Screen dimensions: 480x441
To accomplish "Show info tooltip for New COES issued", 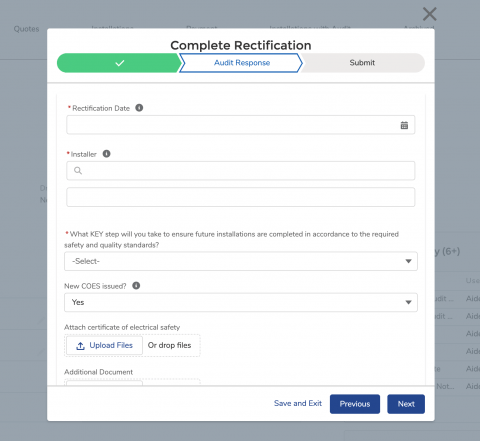I will [136, 286].
